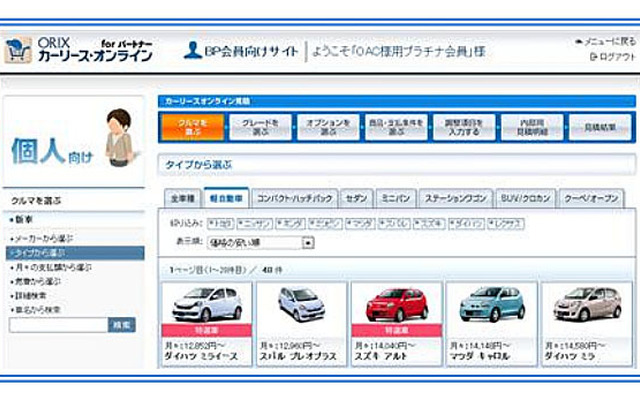Image resolution: width=640 pixels, height=400 pixels.
Task: Focus the car name search field
Action: [58, 325]
